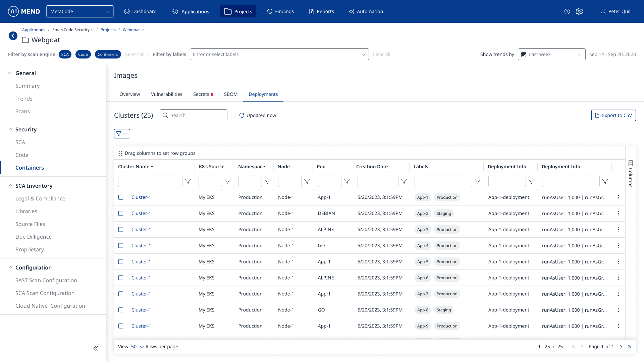This screenshot has width=644, height=362.
Task: Collapse the left sidebar with the double chevron
Action: point(96,348)
